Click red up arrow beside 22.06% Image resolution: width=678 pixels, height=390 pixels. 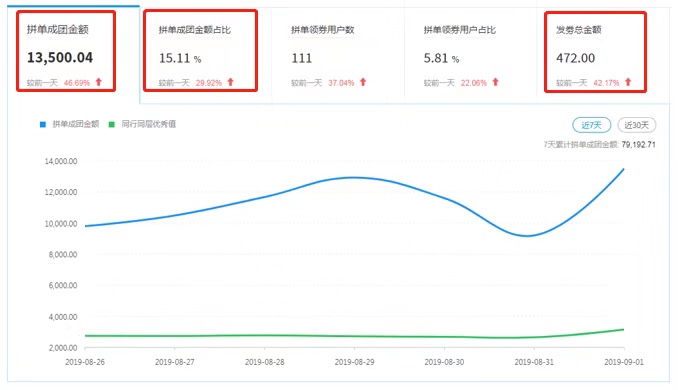pyautogui.click(x=496, y=82)
